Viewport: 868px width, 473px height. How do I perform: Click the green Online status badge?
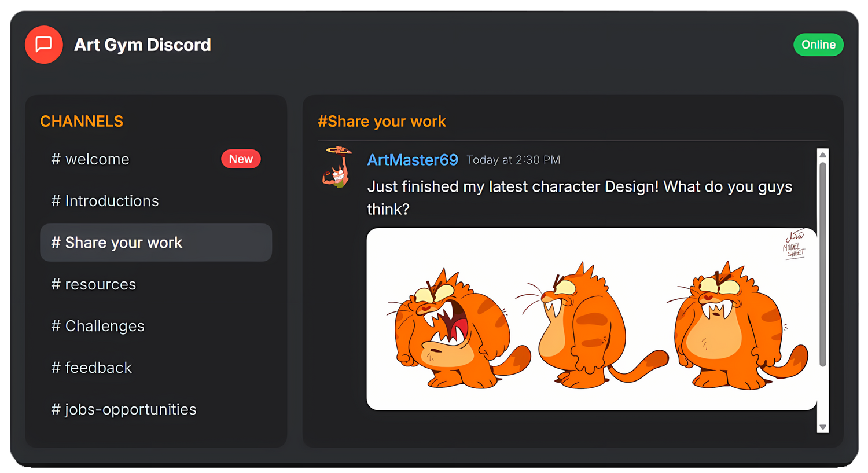tap(818, 45)
